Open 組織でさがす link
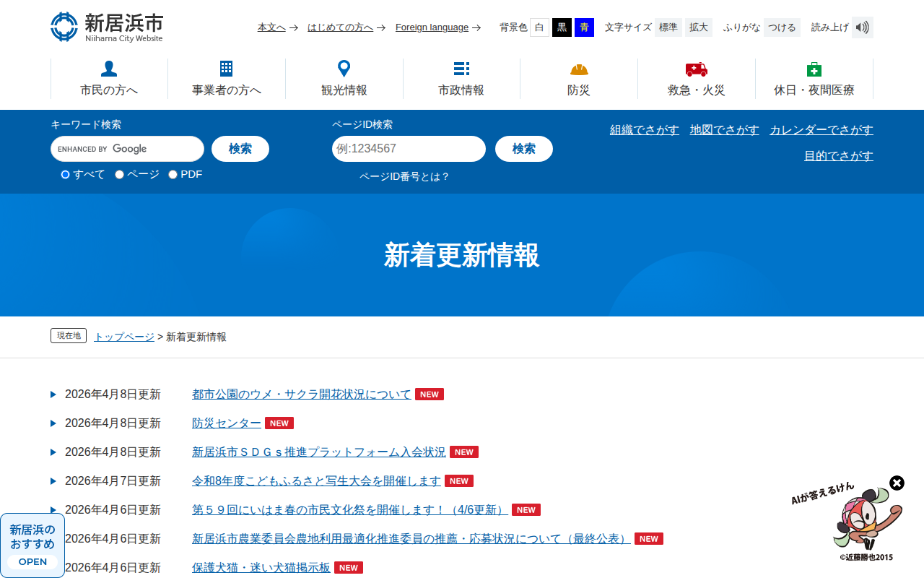Screen dimensions: 924x578 [x=645, y=130]
